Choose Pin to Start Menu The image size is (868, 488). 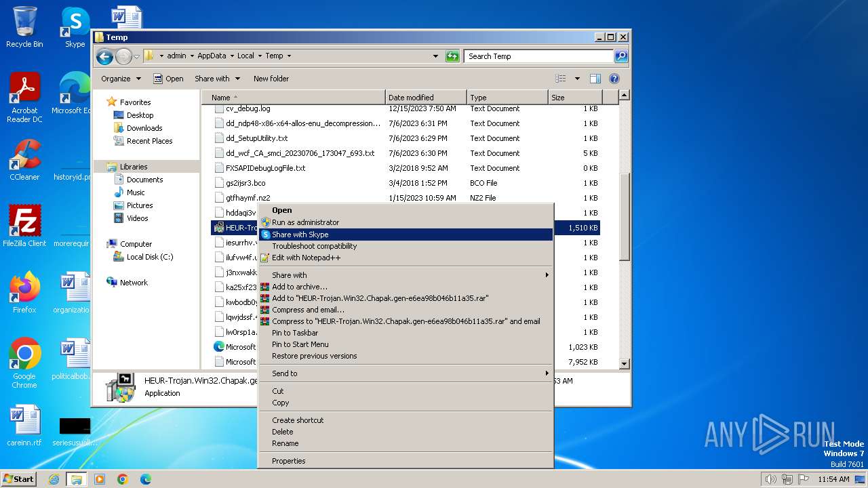click(x=406, y=344)
